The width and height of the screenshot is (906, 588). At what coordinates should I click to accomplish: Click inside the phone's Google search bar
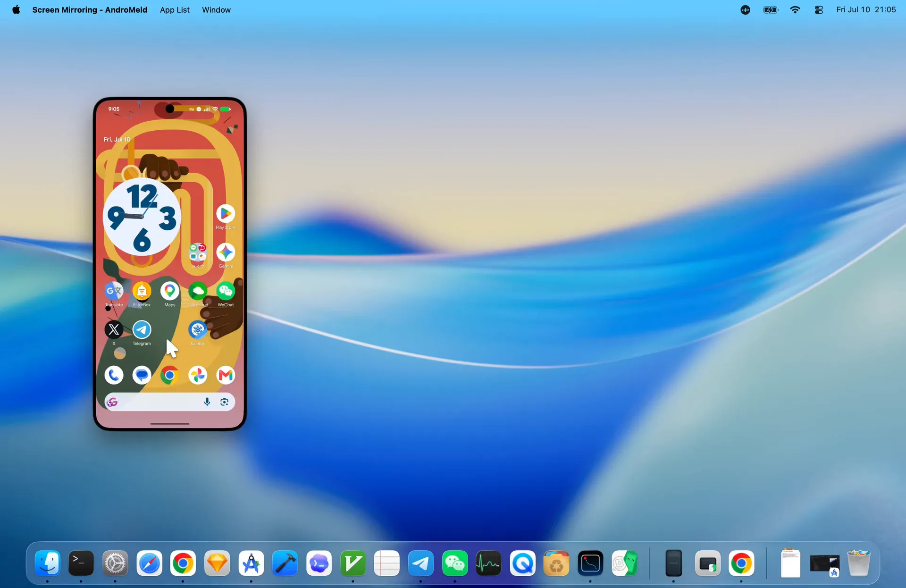pos(169,402)
